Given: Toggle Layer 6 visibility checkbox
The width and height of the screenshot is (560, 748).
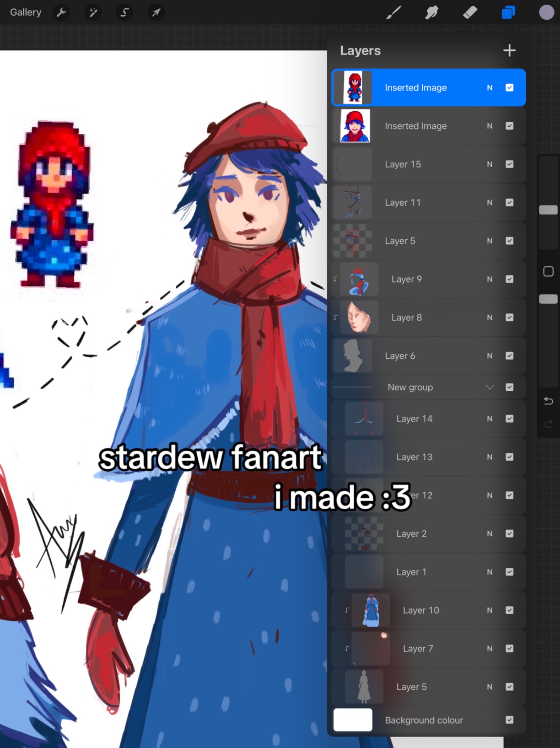Looking at the screenshot, I should pos(509,356).
